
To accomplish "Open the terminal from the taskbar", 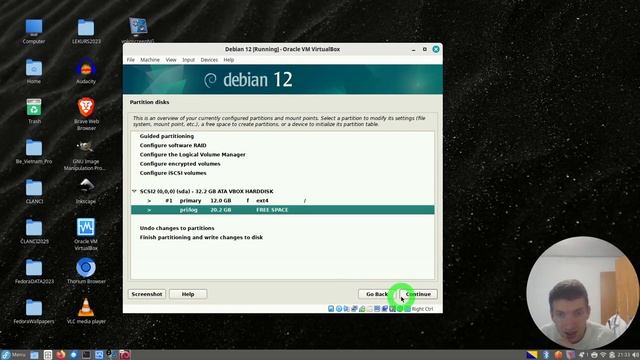I will point(86,355).
